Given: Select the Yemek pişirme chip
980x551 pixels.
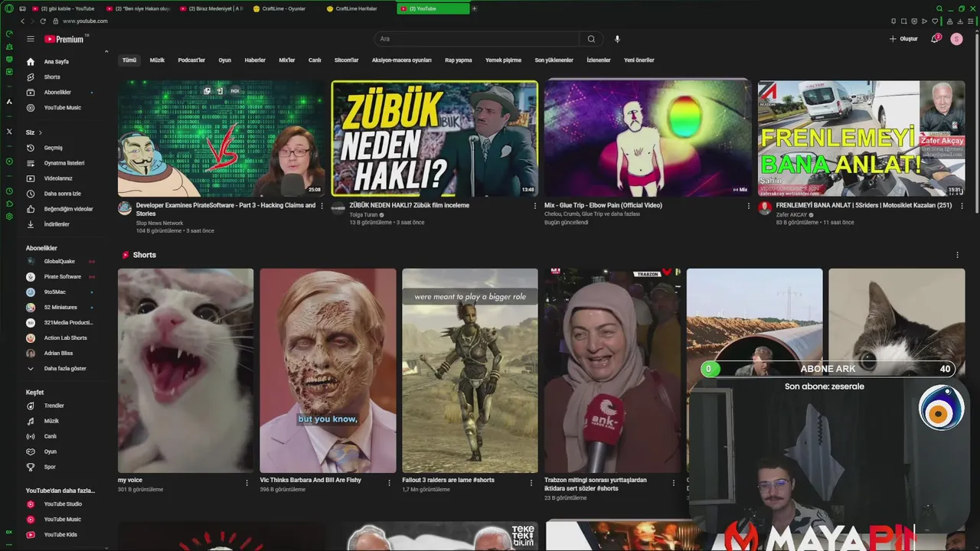Looking at the screenshot, I should [x=503, y=60].
